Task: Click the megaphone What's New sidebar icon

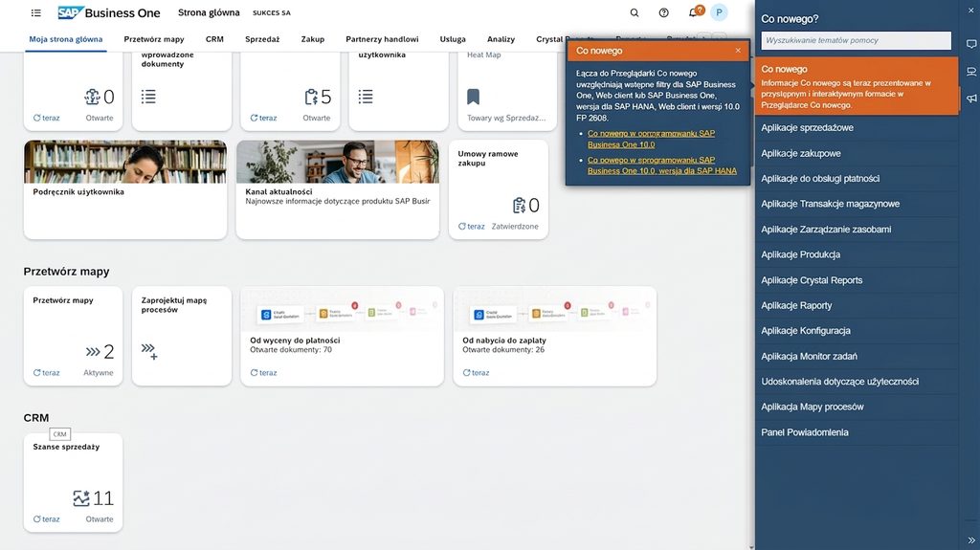Action: 971,99
